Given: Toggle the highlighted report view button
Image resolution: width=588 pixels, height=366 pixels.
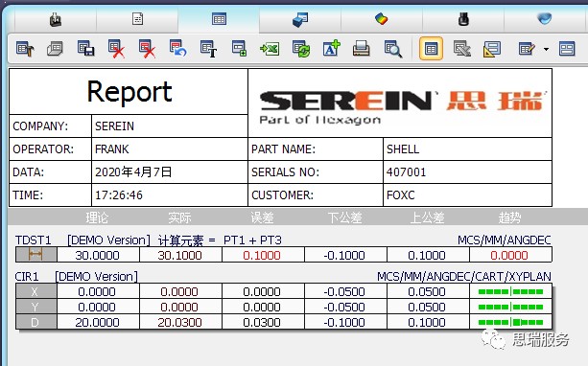Looking at the screenshot, I should pos(431,49).
